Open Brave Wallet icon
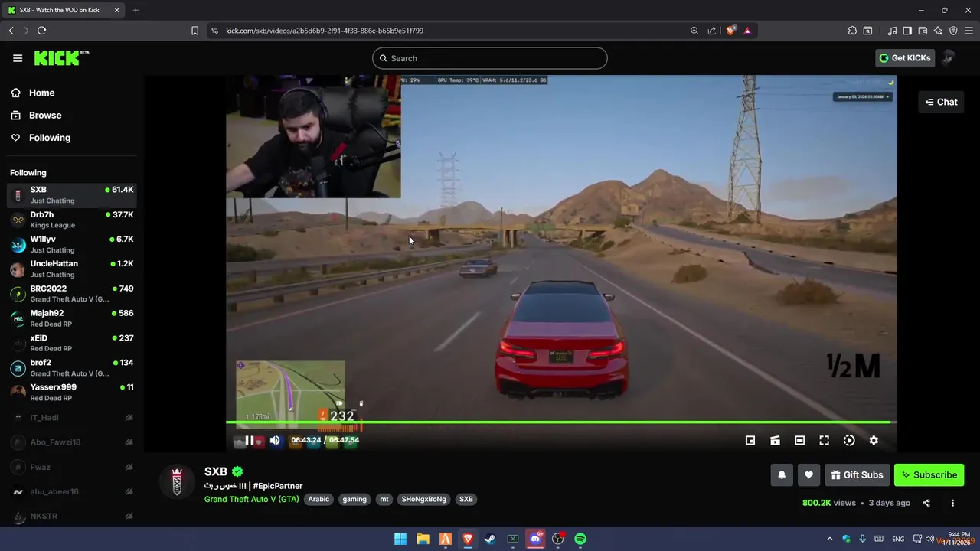The height and width of the screenshot is (551, 980). [923, 31]
